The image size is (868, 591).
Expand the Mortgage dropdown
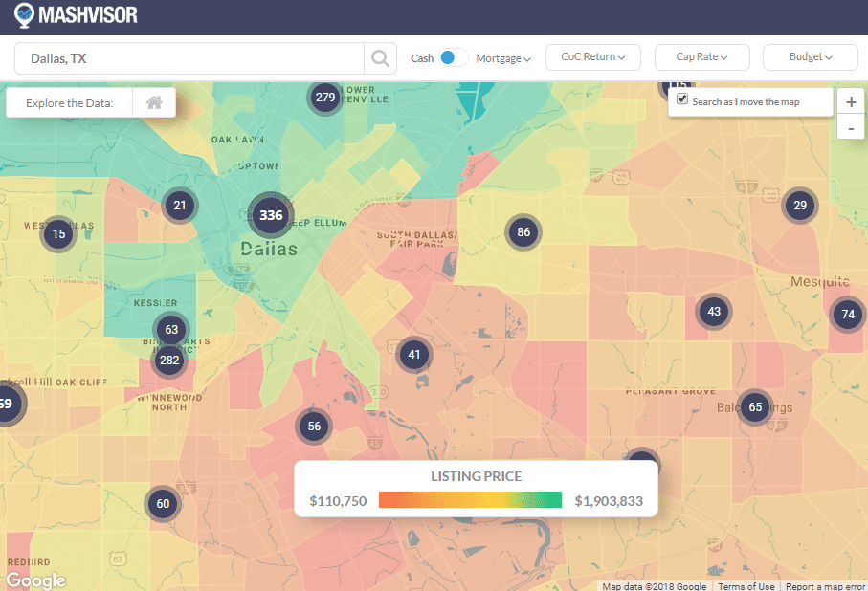click(x=502, y=58)
